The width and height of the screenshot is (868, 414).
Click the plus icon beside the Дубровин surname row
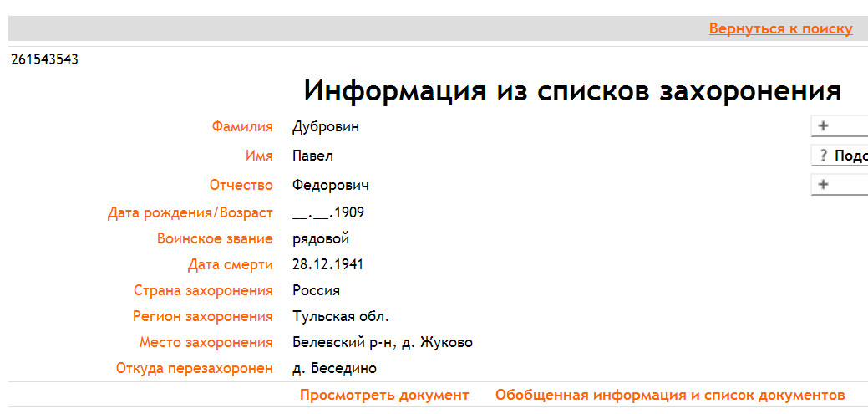point(823,126)
